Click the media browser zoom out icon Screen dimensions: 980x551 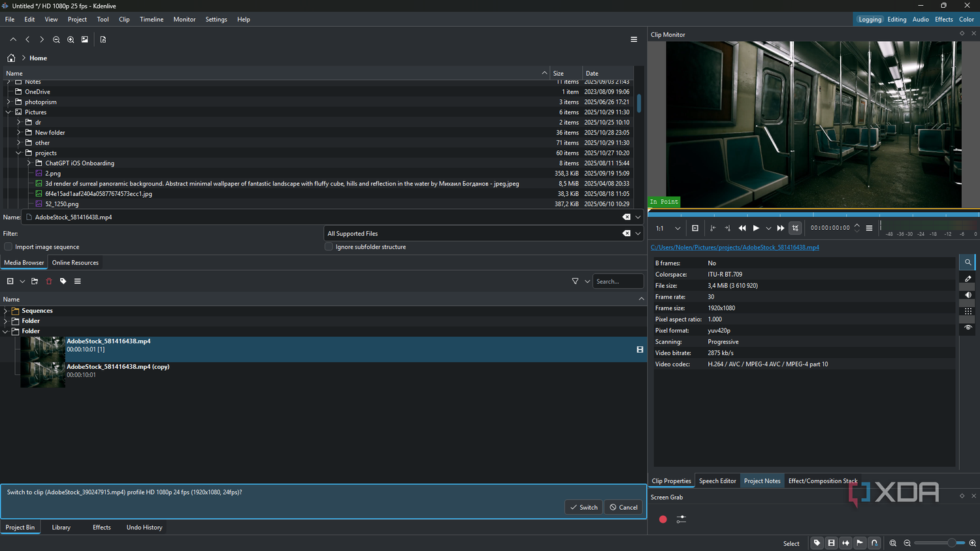coord(56,40)
